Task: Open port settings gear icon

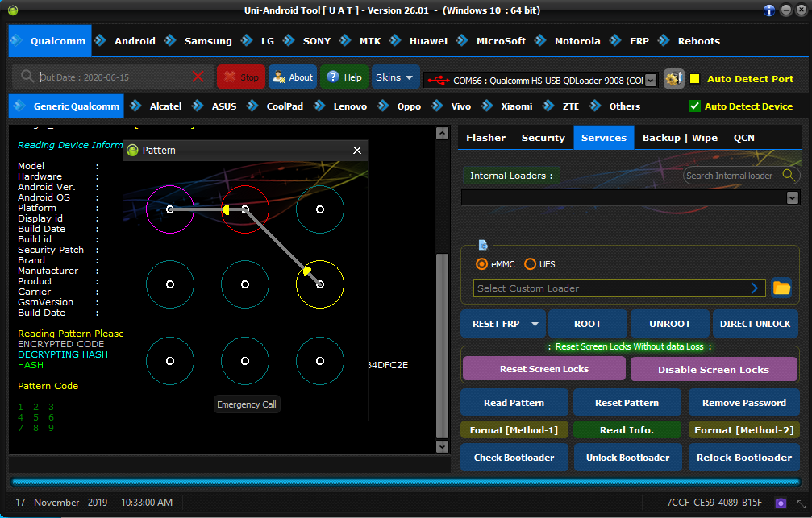Action: pos(674,79)
